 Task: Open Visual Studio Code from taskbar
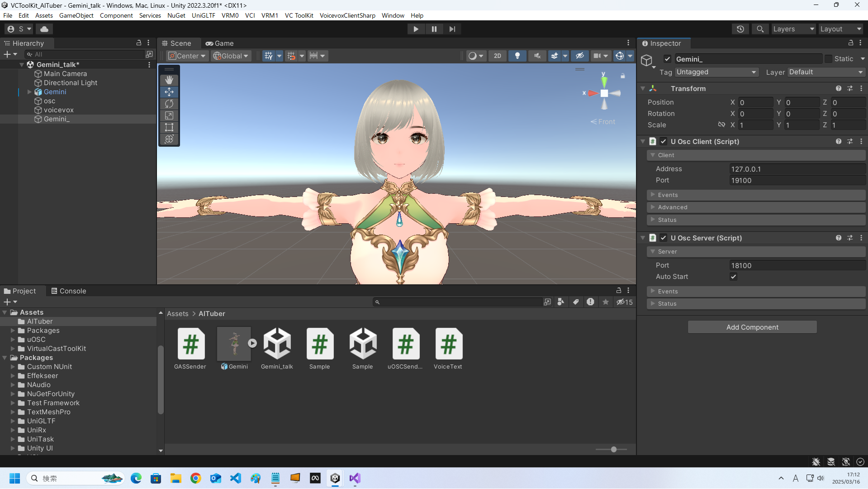[236, 478]
